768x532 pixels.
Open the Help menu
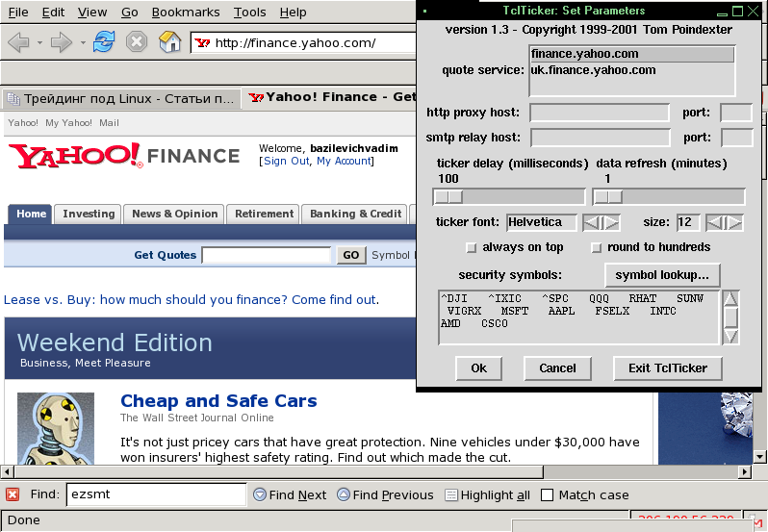coord(293,13)
